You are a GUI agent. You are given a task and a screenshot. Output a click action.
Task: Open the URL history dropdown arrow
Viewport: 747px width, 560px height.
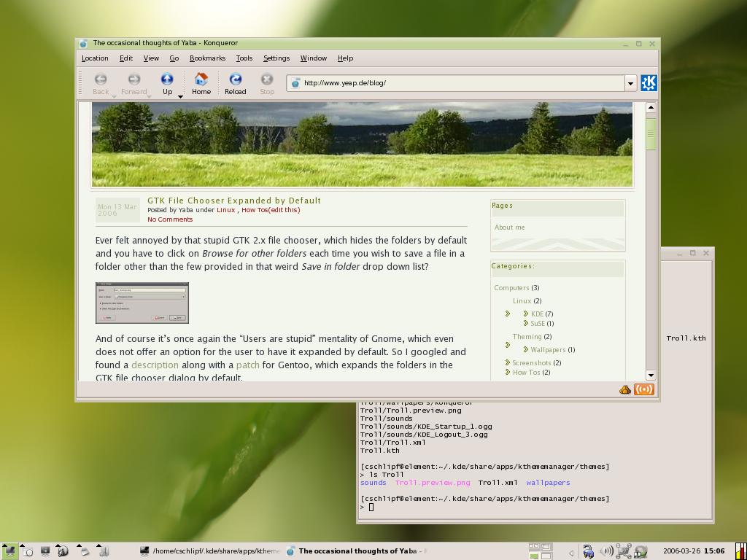click(630, 83)
